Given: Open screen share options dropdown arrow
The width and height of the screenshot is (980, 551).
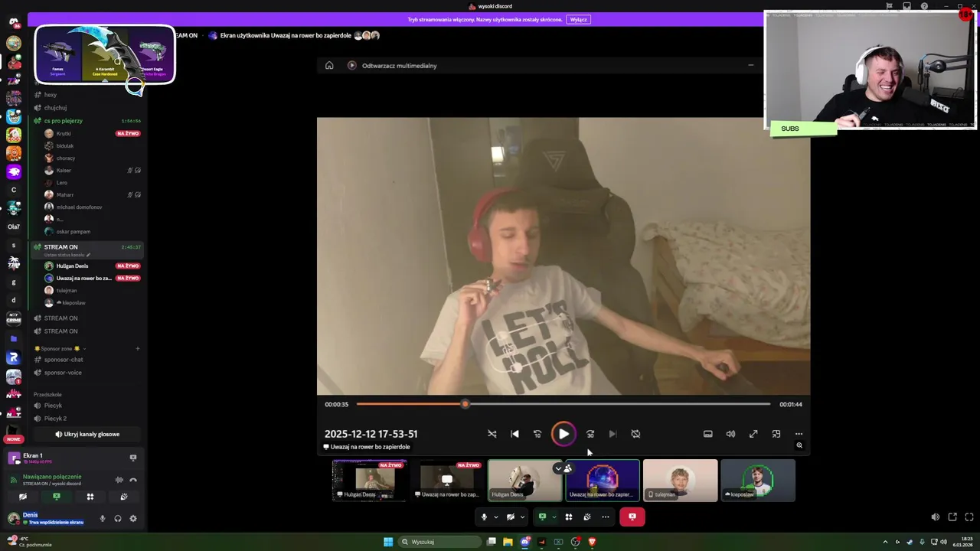Looking at the screenshot, I should pyautogui.click(x=554, y=517).
